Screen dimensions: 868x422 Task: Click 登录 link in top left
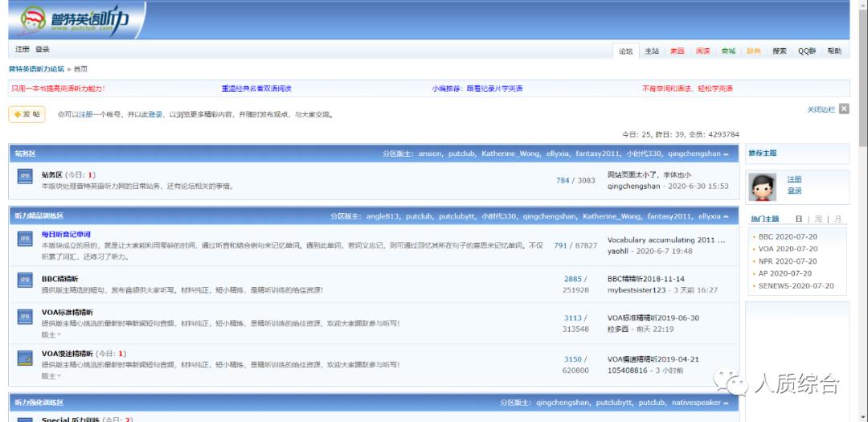point(43,49)
